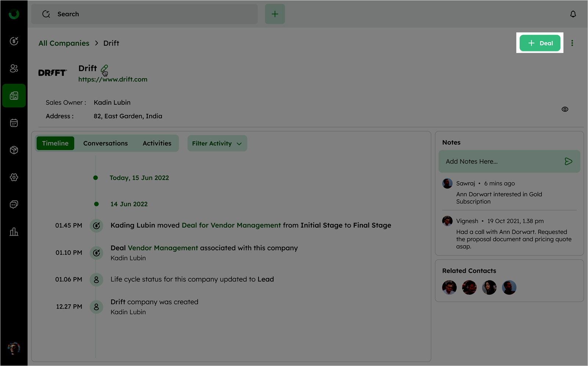The image size is (588, 366).
Task: Click Sales Owner value Kadin Lubin
Action: [x=112, y=103]
